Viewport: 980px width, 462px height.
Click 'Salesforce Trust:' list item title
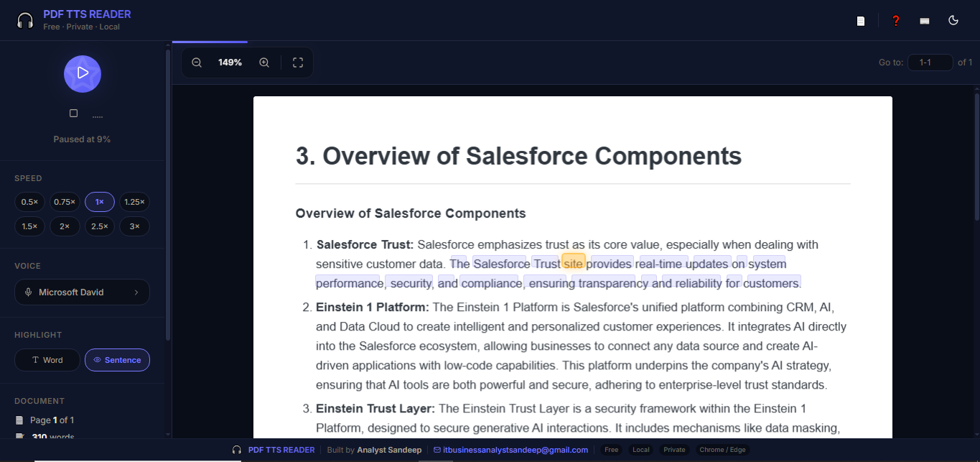coord(365,245)
